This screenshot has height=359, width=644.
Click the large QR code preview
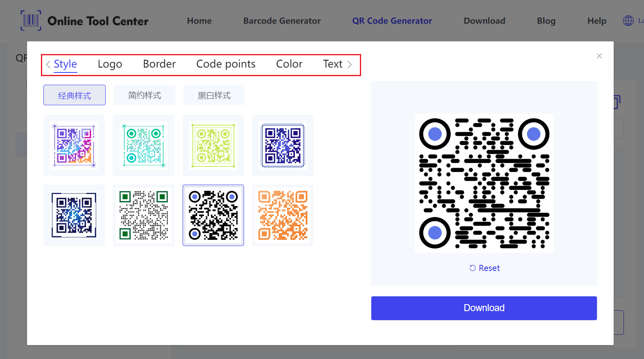[484, 183]
